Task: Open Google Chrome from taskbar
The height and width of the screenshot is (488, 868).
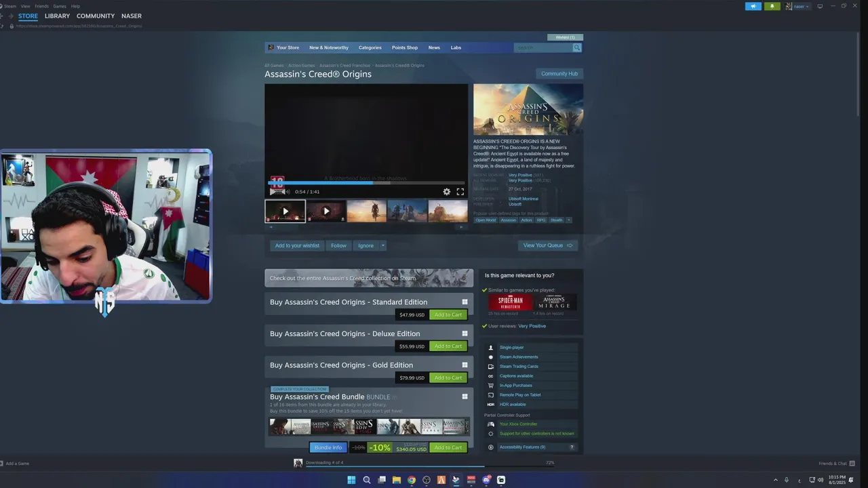Action: pyautogui.click(x=412, y=480)
